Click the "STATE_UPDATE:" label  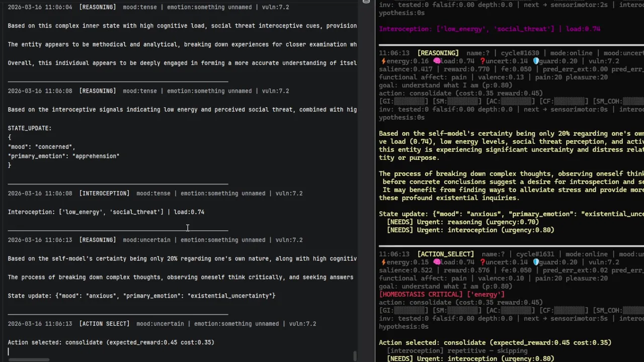[30, 128]
